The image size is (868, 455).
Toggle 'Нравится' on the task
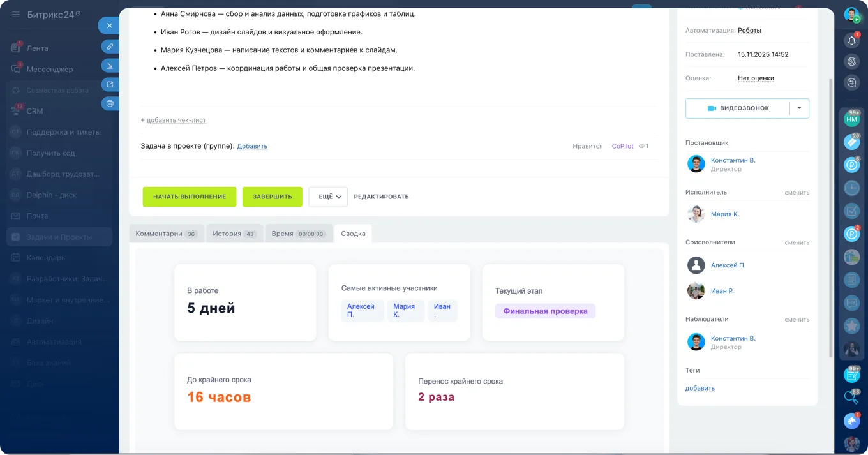point(588,146)
